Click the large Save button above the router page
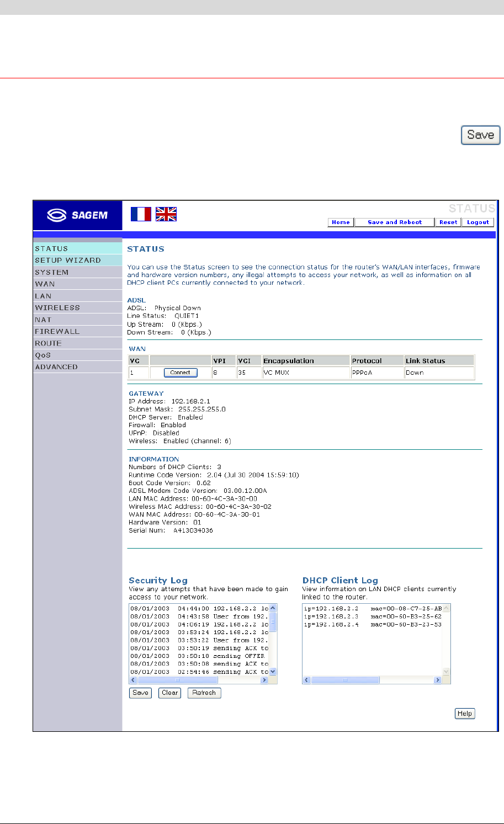Screen dimensions: 504x824 tap(480, 135)
